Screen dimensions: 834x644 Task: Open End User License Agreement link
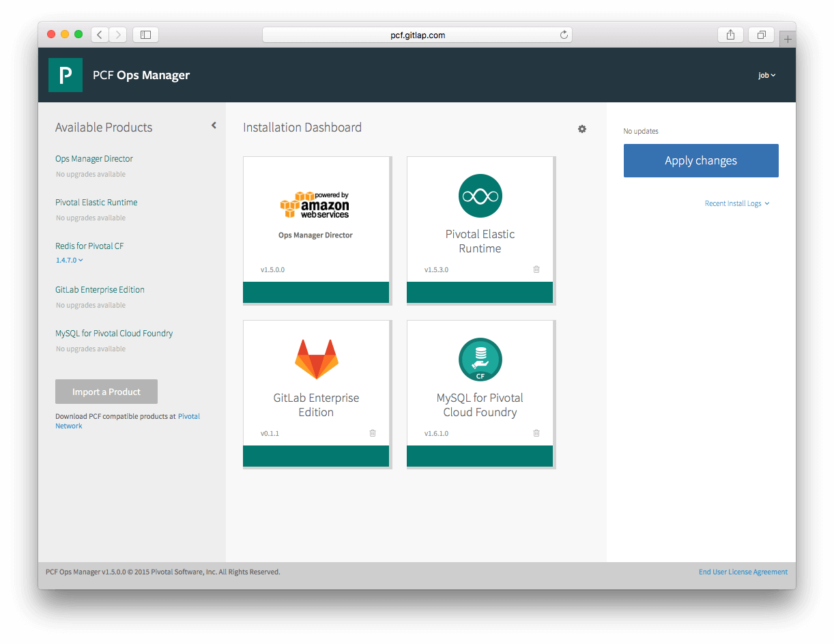(743, 572)
